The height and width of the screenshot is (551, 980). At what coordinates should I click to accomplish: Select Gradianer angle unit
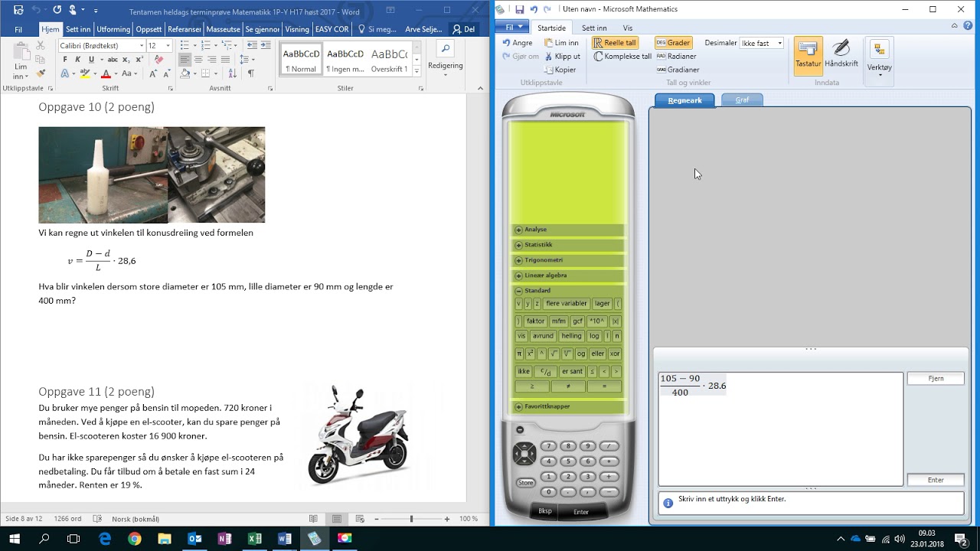point(678,70)
